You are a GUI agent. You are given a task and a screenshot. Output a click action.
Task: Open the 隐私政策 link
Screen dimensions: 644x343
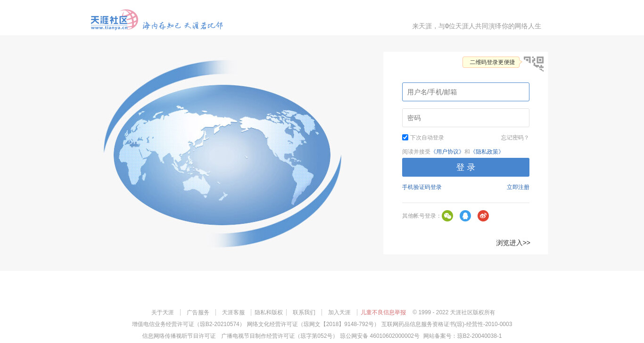point(487,152)
